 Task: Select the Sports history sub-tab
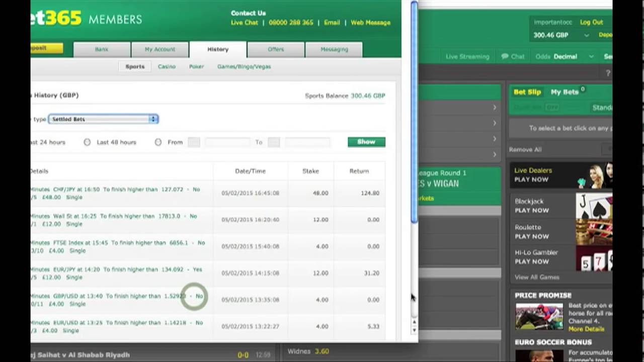click(x=135, y=66)
